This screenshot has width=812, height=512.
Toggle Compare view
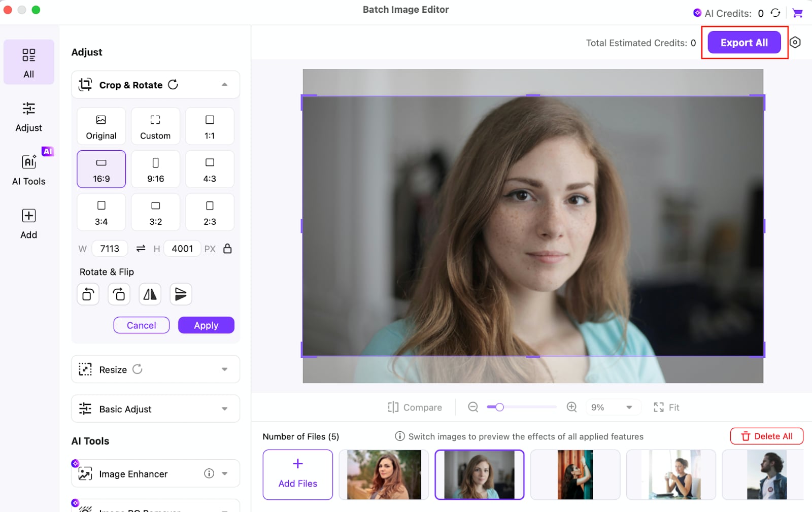point(415,407)
